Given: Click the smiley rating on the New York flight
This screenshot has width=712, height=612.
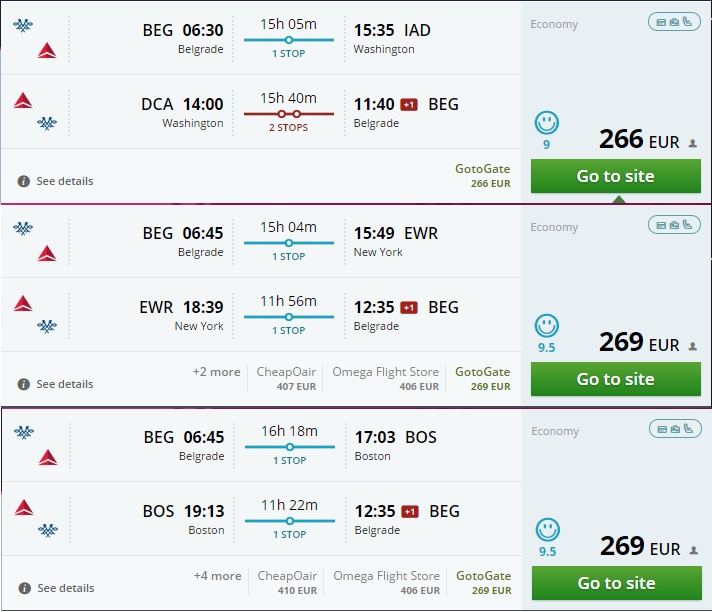Looking at the screenshot, I should coord(546,326).
